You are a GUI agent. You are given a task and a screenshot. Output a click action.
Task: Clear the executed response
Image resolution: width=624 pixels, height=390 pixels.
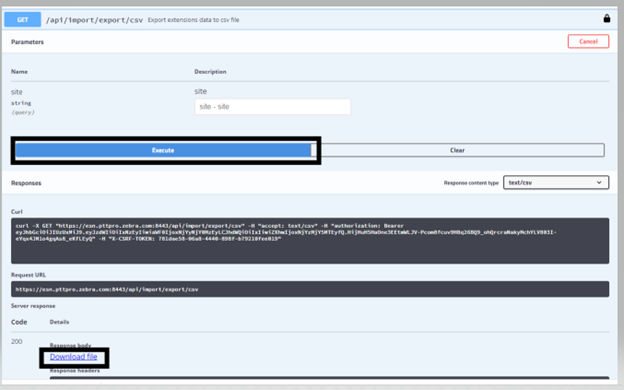click(457, 150)
